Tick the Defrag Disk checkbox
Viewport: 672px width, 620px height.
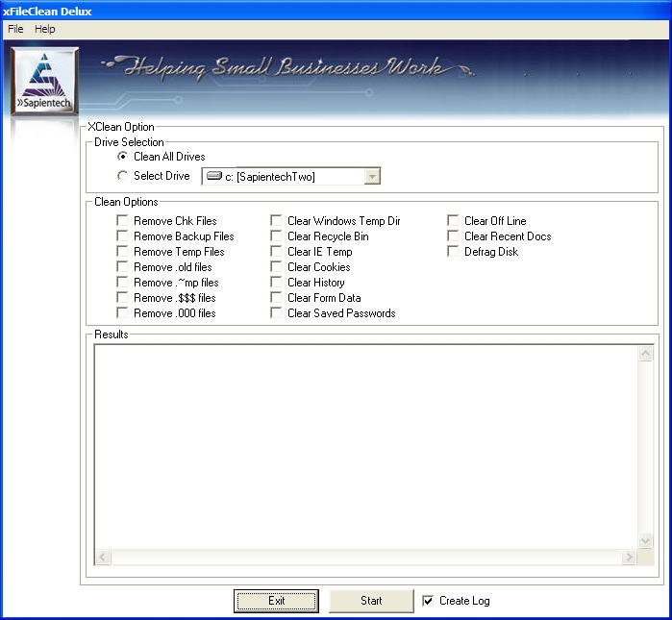(453, 252)
